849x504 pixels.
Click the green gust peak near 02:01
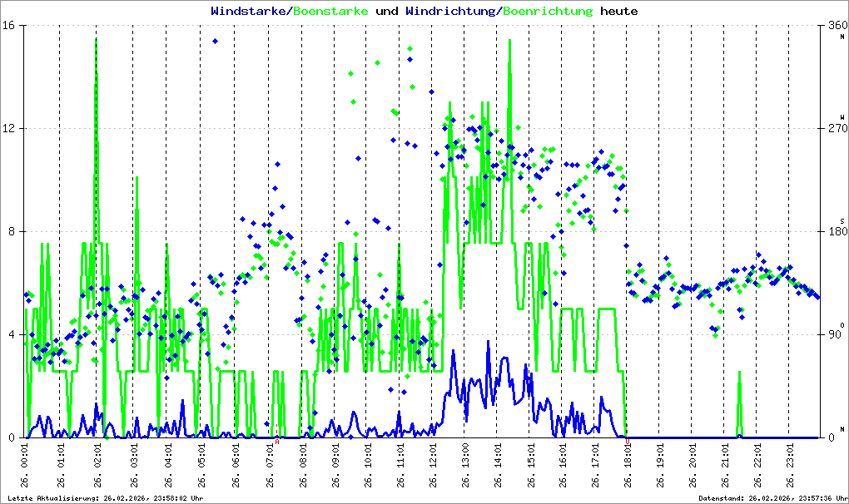tap(96, 41)
